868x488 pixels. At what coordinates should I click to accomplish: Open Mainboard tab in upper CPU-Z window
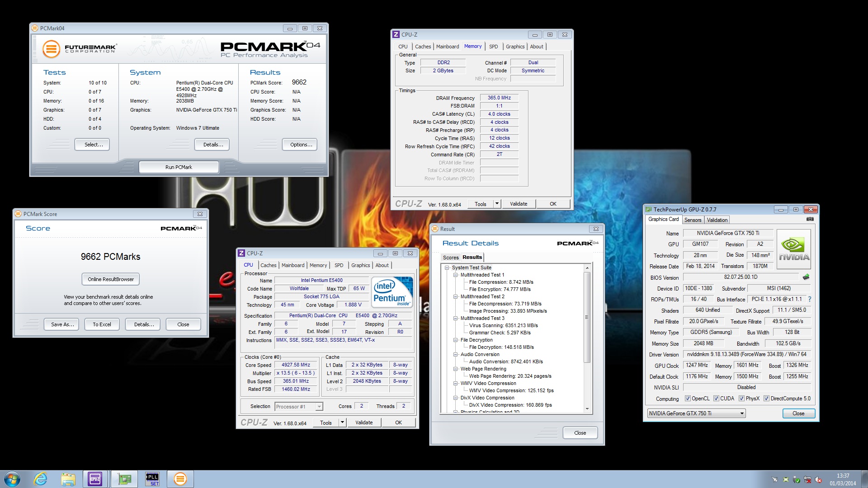447,47
